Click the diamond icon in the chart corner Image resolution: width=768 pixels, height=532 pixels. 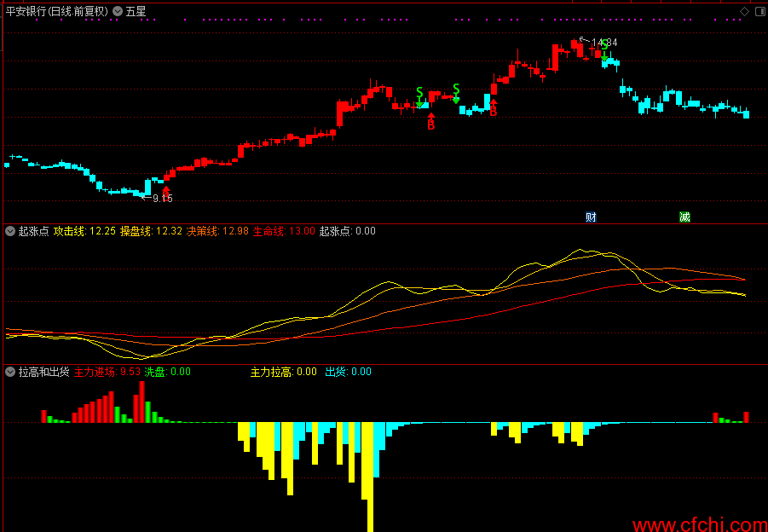tap(744, 12)
